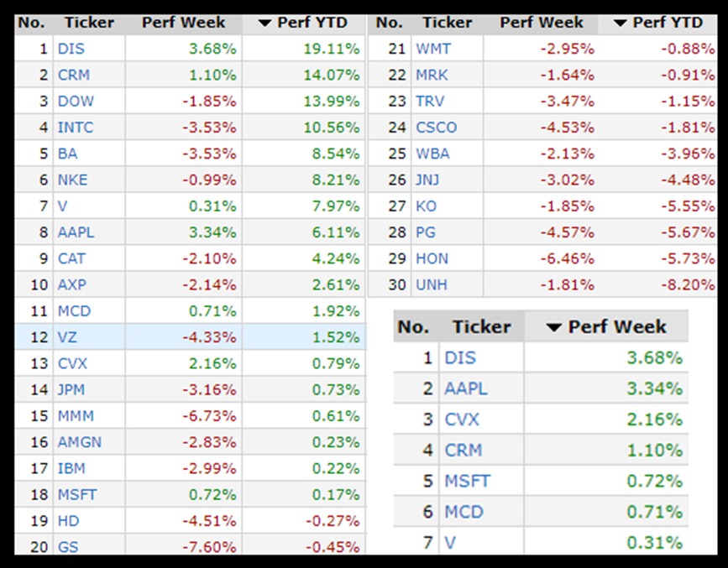Sort bottom table by Perf Week arrow

pyautogui.click(x=553, y=327)
